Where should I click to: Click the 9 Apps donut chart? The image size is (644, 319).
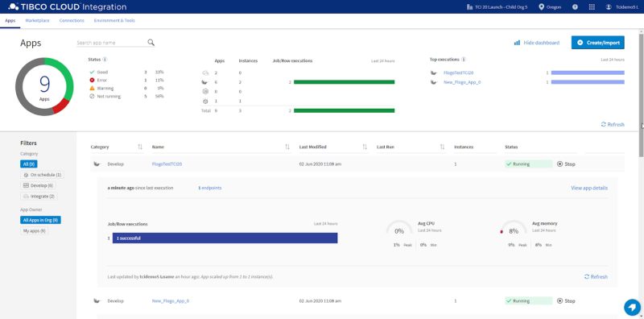click(44, 86)
